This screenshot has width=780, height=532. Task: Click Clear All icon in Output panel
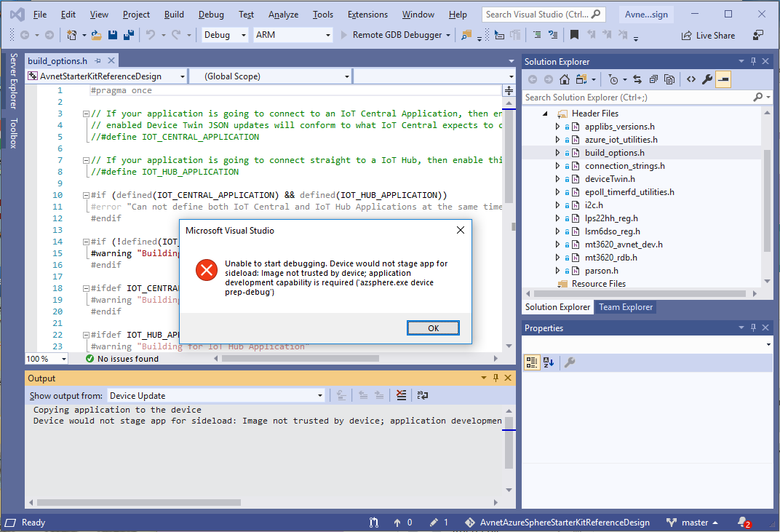[x=401, y=396]
